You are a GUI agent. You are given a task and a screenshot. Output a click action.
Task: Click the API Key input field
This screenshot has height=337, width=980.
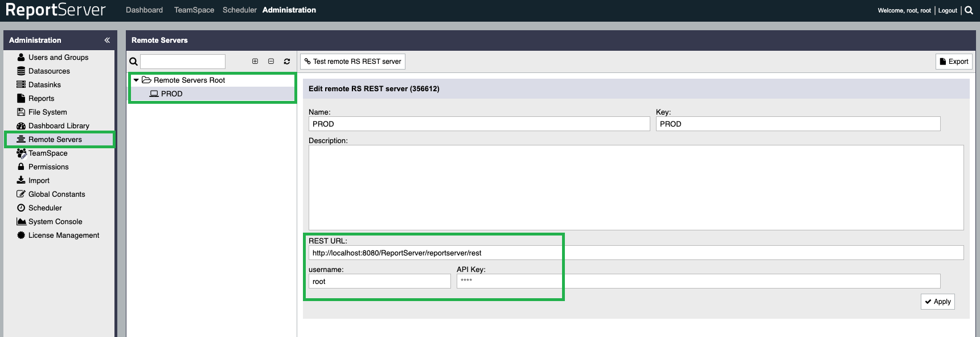(699, 281)
